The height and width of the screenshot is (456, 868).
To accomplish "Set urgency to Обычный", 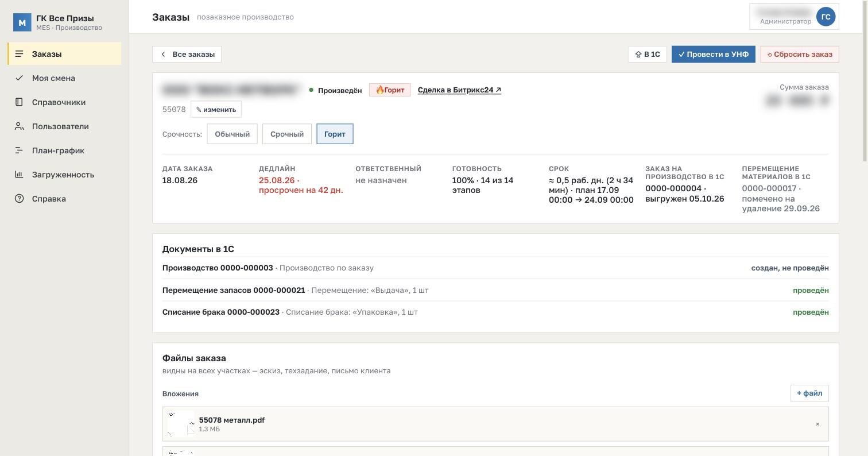I will click(x=232, y=134).
